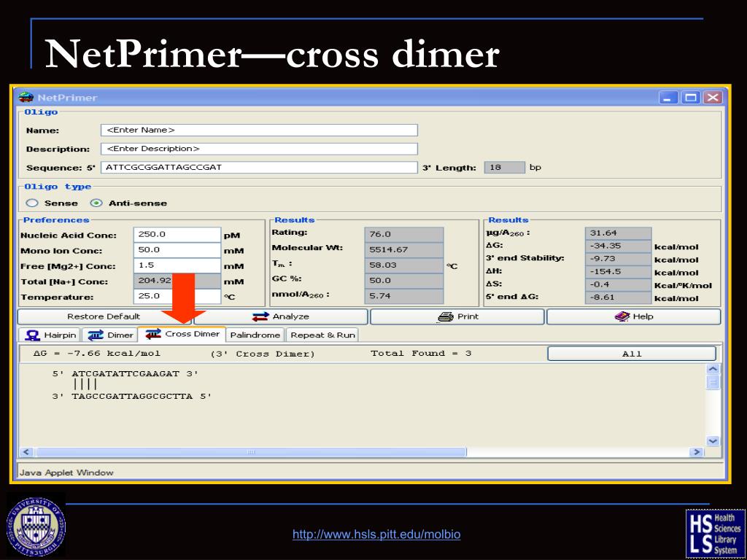The image size is (747, 560).
Task: Click the Temperature input field
Action: 177,296
